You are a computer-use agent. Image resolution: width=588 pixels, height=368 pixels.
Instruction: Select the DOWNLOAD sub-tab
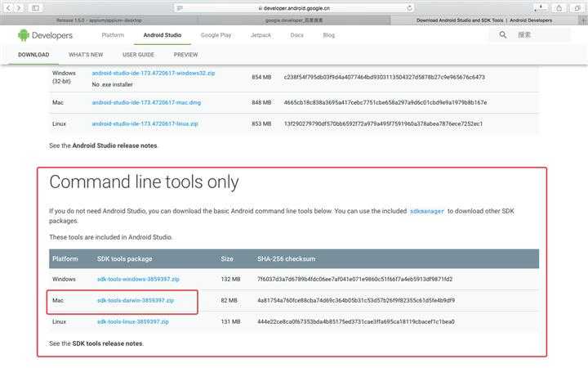pos(33,55)
